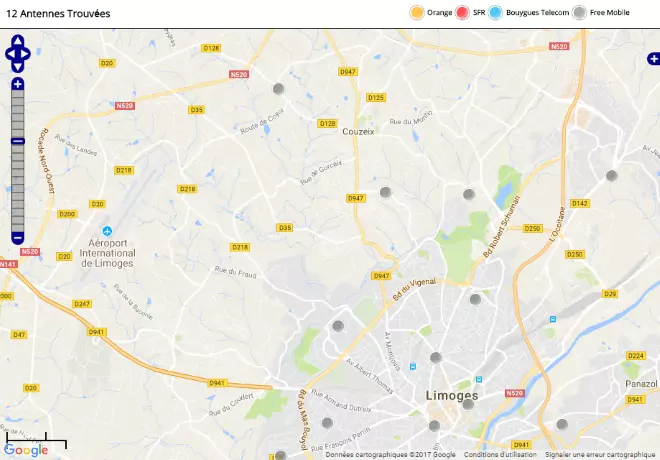Screen dimensions: 660x460
Task: Toggle the Orange operator legend circle
Action: point(417,13)
